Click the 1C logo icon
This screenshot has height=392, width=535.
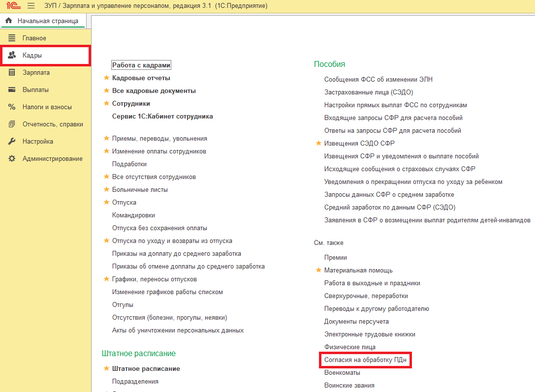click(12, 6)
